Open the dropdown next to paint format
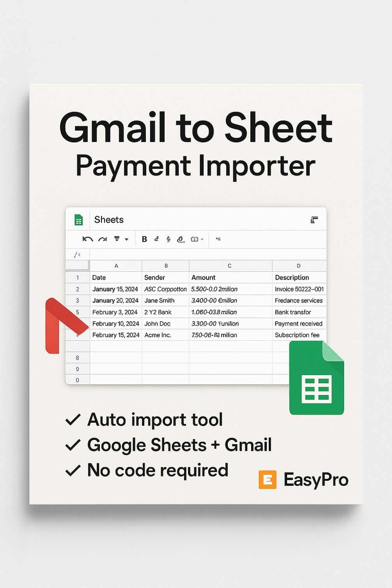This screenshot has height=588, width=392. coord(126,239)
